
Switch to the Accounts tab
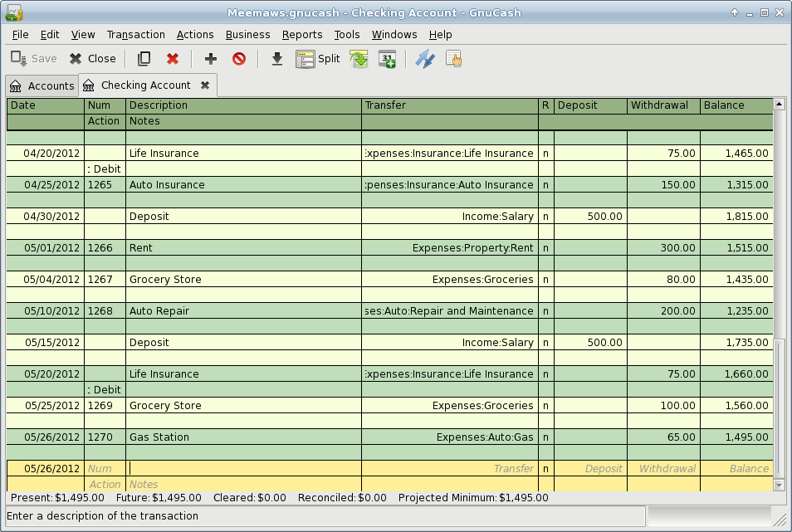pyautogui.click(x=42, y=85)
